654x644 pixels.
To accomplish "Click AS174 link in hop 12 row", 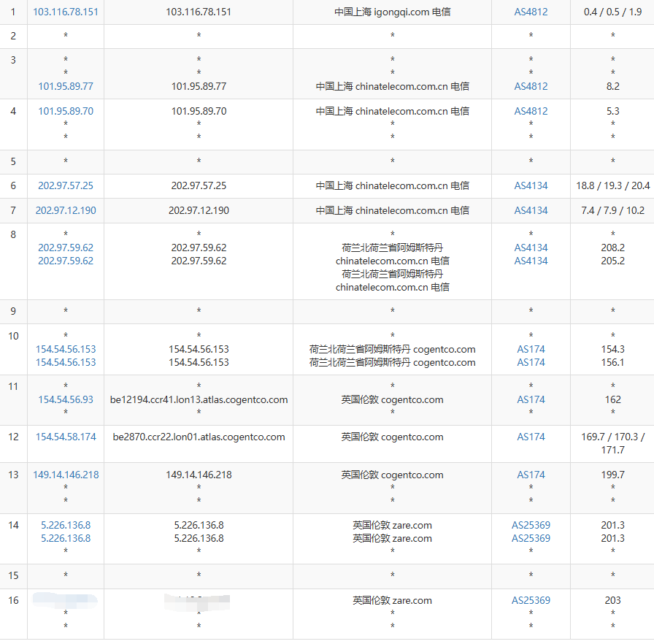I will tap(531, 437).
